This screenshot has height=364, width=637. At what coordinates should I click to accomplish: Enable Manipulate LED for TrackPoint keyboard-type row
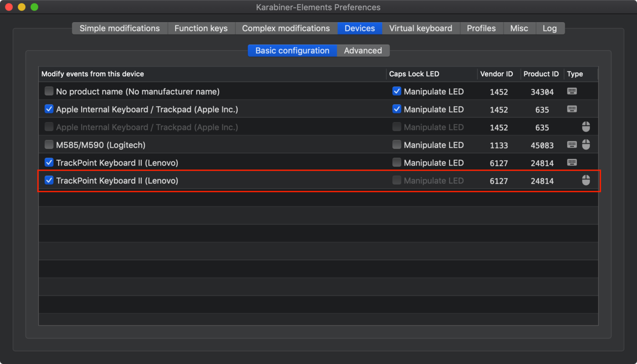point(397,162)
